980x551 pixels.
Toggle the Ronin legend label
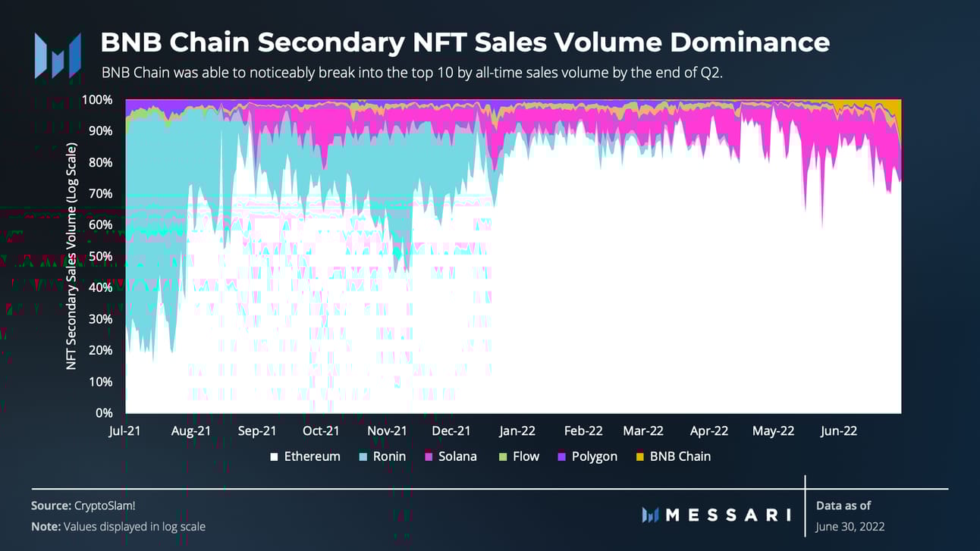click(389, 456)
